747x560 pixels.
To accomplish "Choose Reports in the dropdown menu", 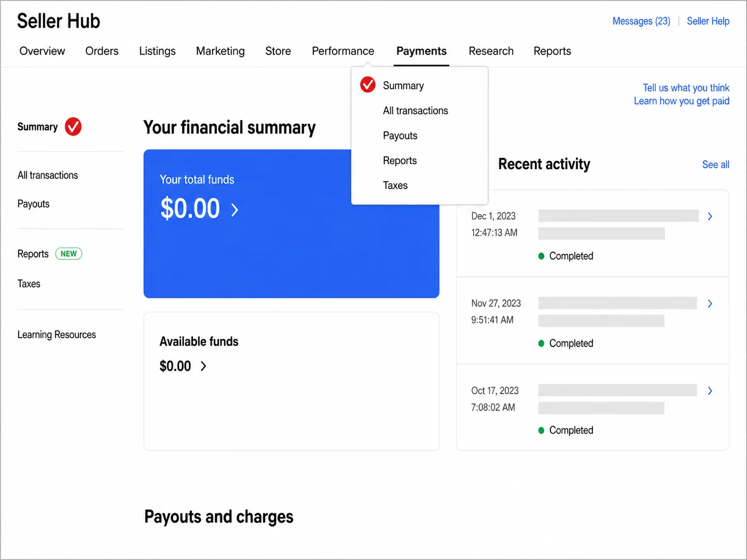I will click(400, 160).
